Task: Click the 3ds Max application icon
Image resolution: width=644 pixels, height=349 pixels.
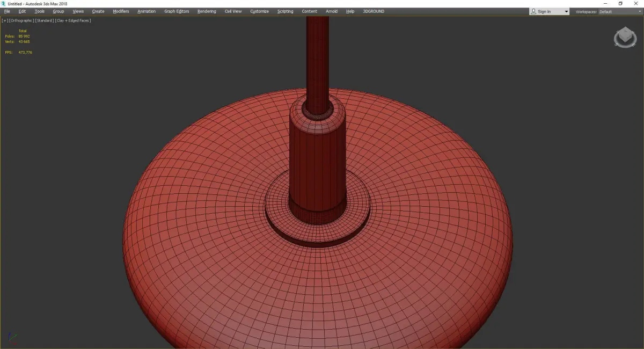Action: (x=3, y=3)
